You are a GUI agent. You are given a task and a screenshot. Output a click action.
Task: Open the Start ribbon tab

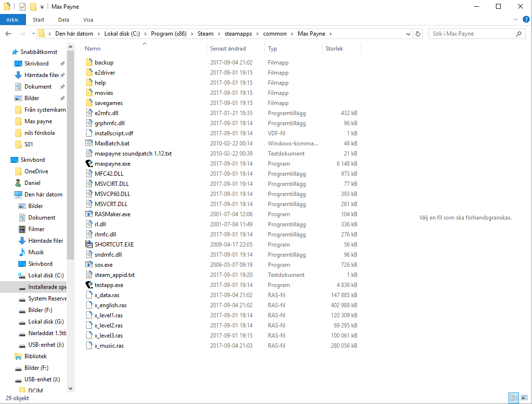pos(38,20)
